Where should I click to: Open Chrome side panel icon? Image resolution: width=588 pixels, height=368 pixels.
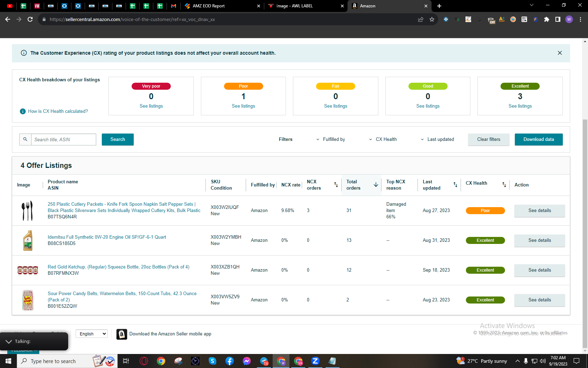(558, 19)
